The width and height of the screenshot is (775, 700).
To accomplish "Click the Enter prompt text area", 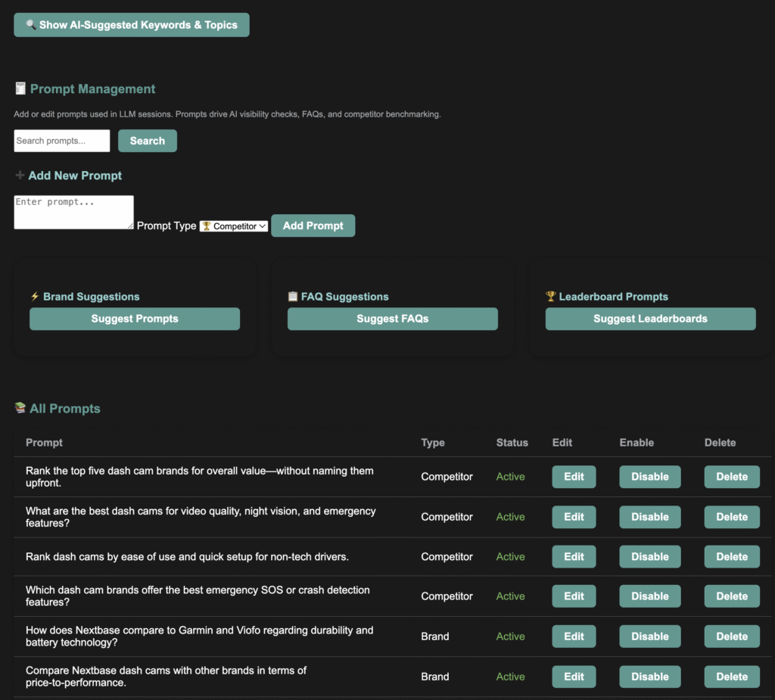I will pos(73,212).
